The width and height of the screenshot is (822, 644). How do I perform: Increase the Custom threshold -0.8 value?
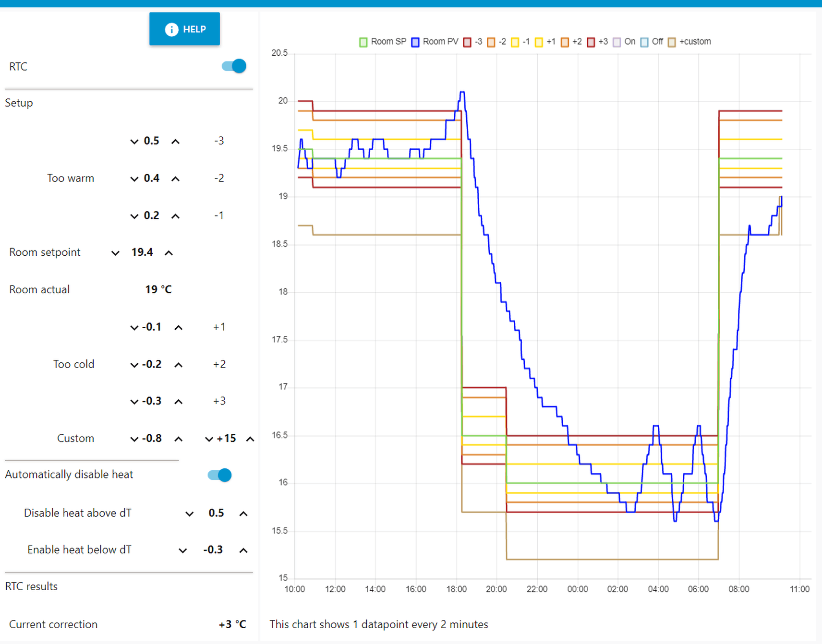tap(179, 439)
